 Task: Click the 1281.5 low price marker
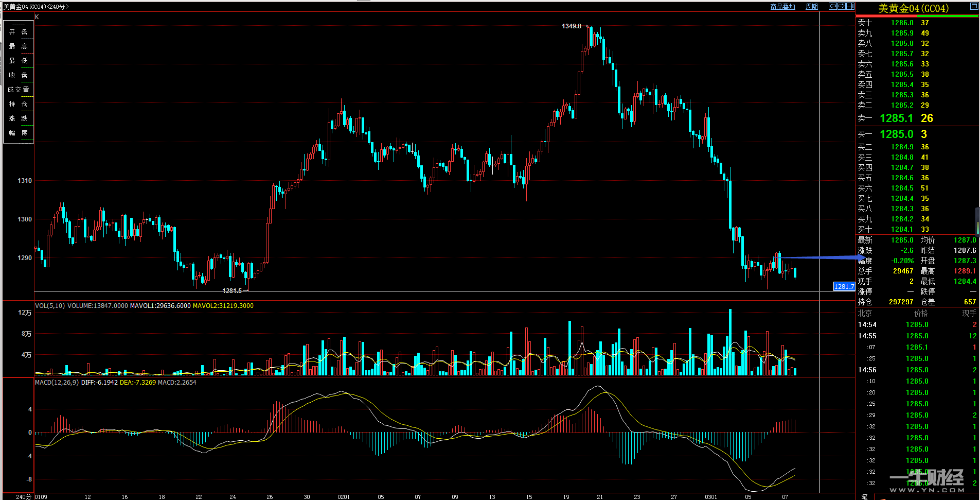click(x=232, y=291)
